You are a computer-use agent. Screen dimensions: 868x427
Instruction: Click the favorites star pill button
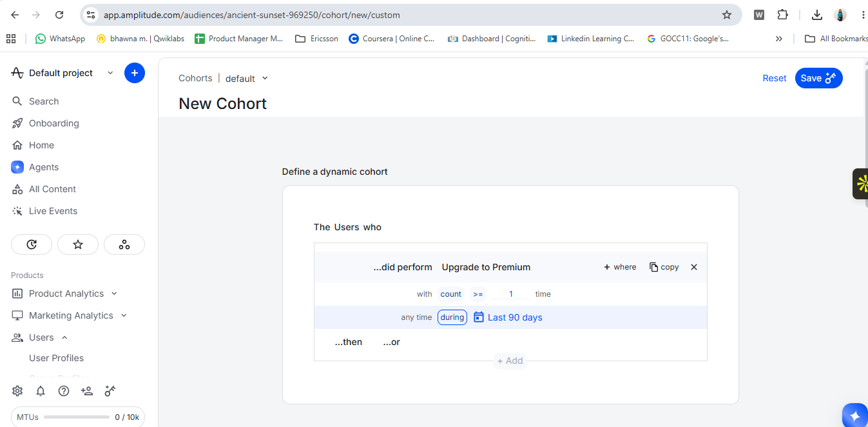78,244
